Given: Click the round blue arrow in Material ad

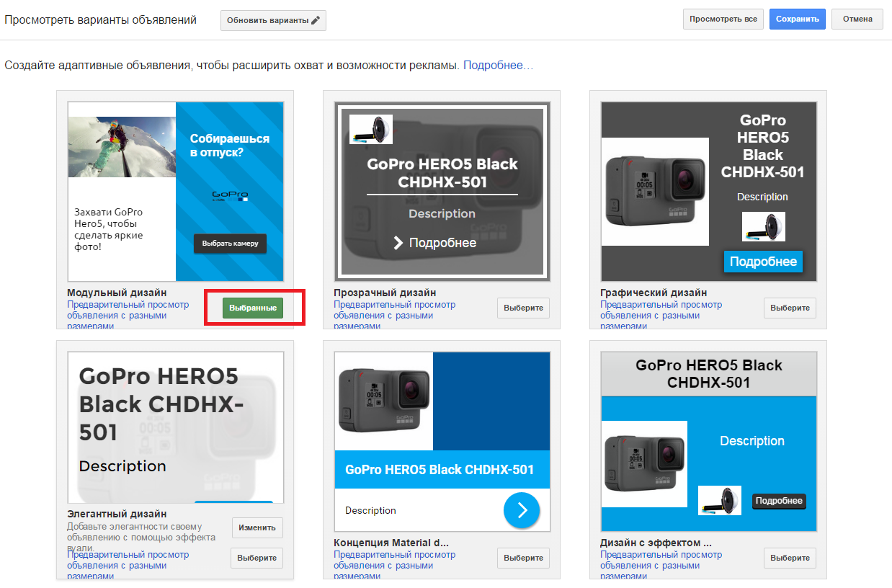Looking at the screenshot, I should tap(522, 510).
